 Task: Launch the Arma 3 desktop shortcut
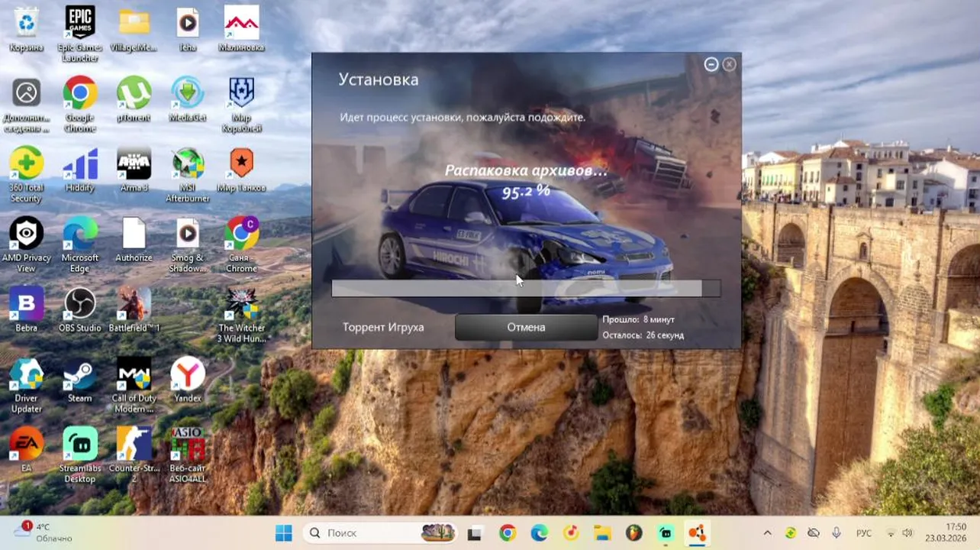[x=134, y=170]
